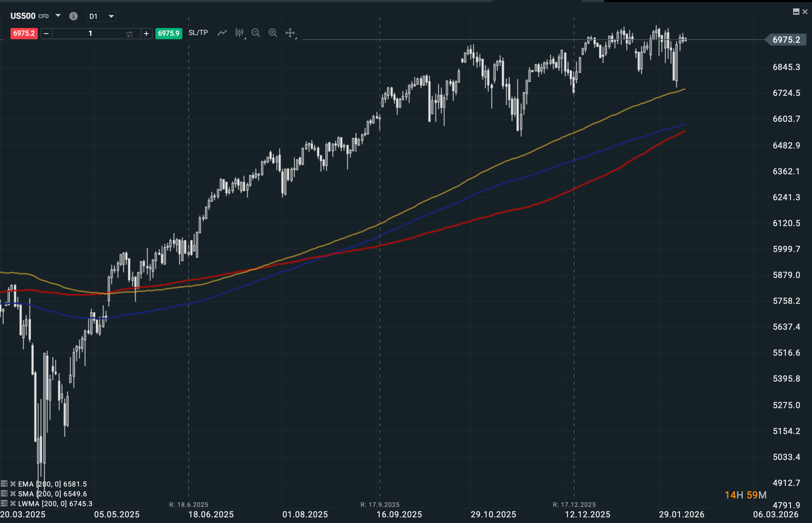Select the crosshair move tool
The height and width of the screenshot is (523, 812).
coord(290,33)
